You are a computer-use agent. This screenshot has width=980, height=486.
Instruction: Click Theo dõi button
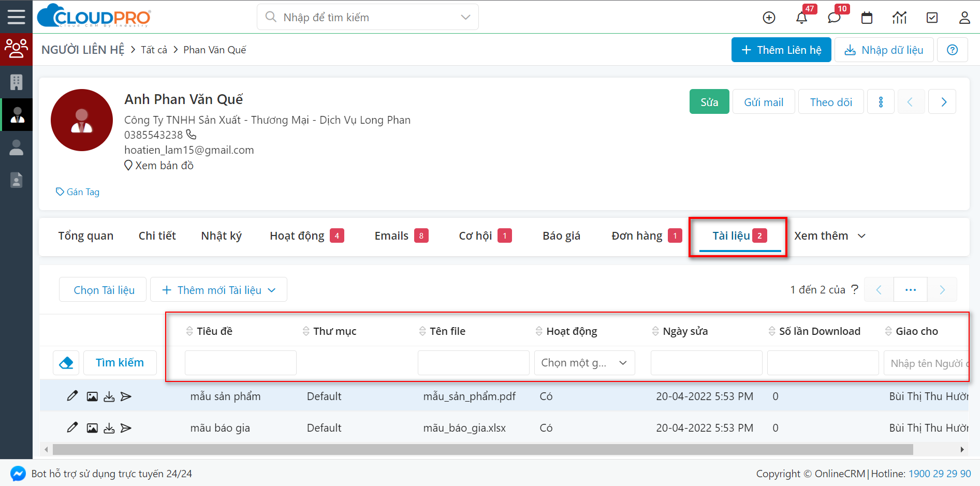tap(831, 102)
